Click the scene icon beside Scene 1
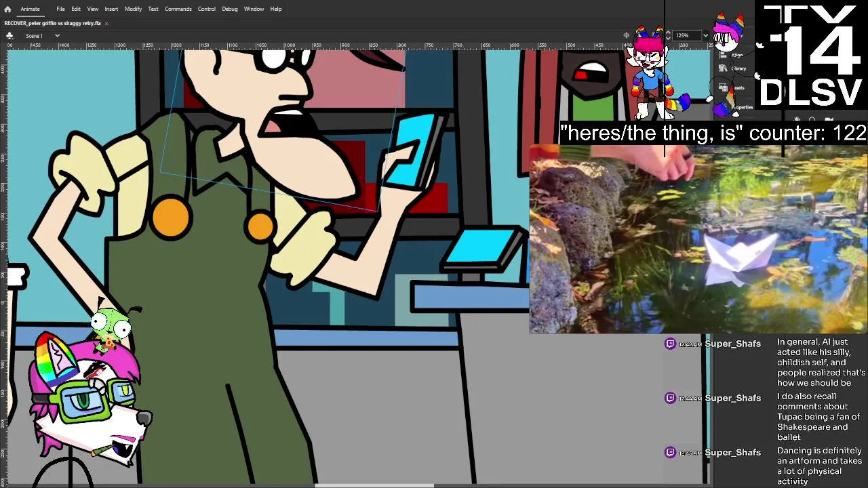 10,35
